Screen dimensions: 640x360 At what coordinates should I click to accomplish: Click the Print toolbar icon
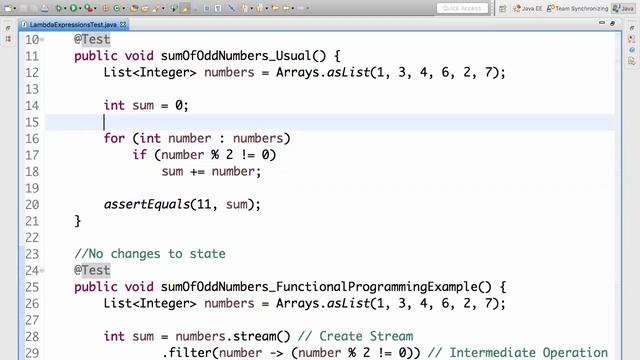(44, 8)
